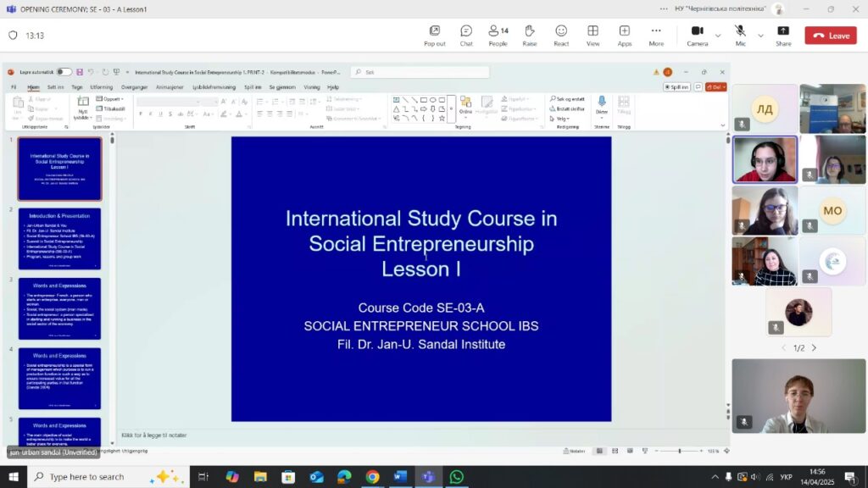The image size is (868, 488).
Task: Click the Windows taskbar search box
Action: coord(108,476)
